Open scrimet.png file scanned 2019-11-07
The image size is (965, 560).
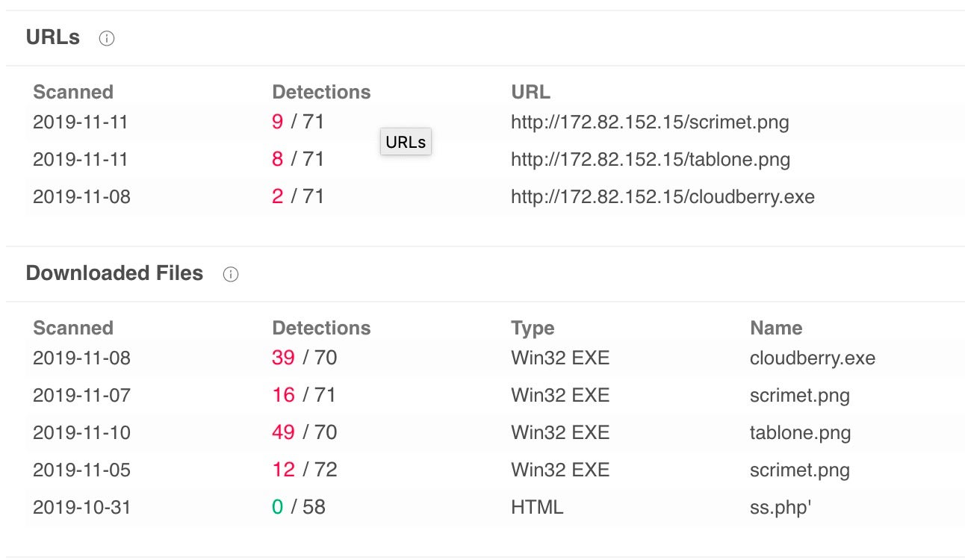coord(799,395)
